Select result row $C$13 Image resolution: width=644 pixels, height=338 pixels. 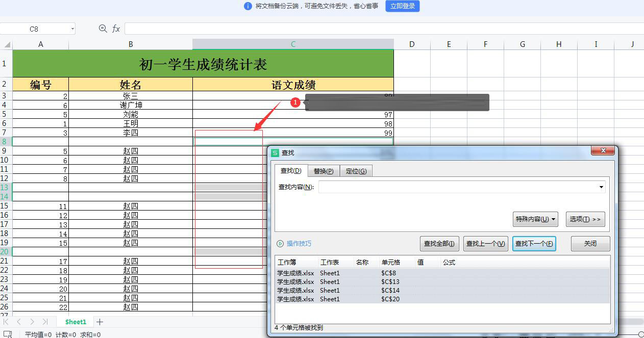click(x=442, y=281)
